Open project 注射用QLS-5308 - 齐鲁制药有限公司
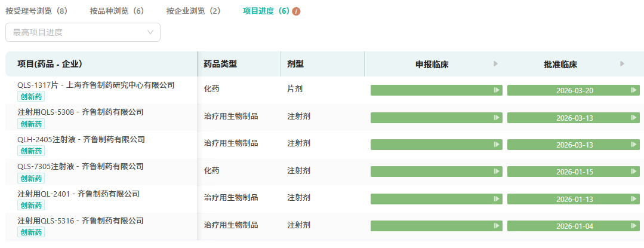Viewport: 644px width, 248px height. pos(81,112)
